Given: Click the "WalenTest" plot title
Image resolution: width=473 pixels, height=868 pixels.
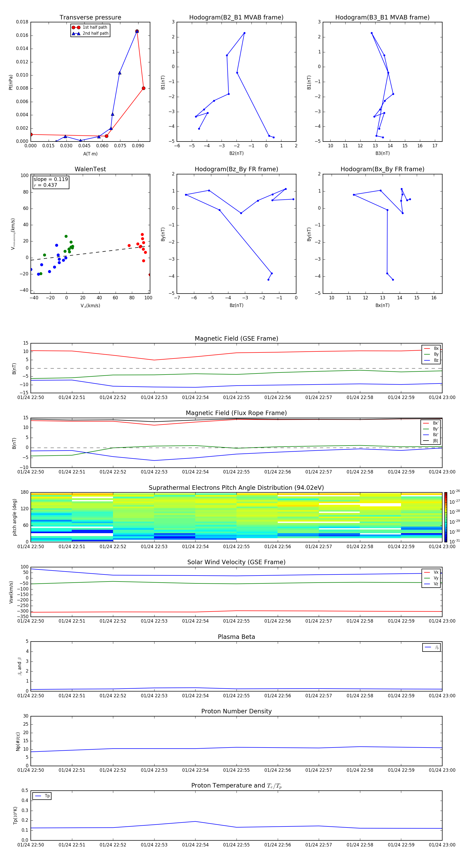Looking at the screenshot, I should (x=90, y=169).
